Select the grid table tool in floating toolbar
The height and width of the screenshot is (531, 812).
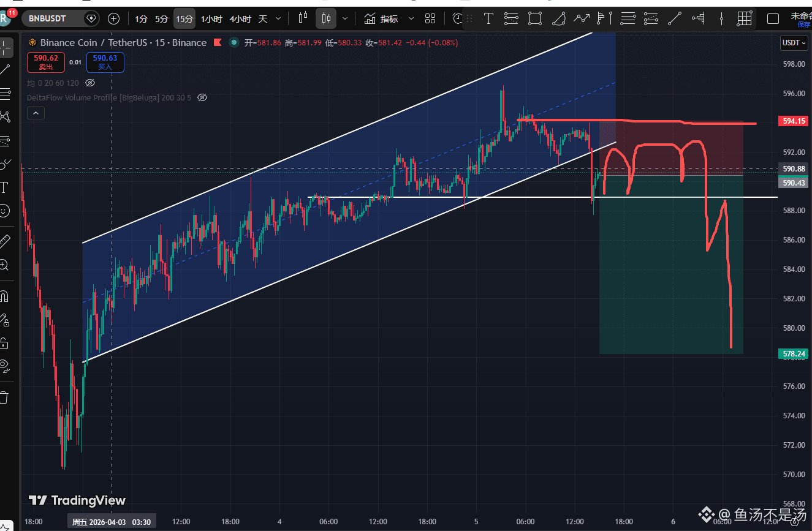tap(745, 18)
